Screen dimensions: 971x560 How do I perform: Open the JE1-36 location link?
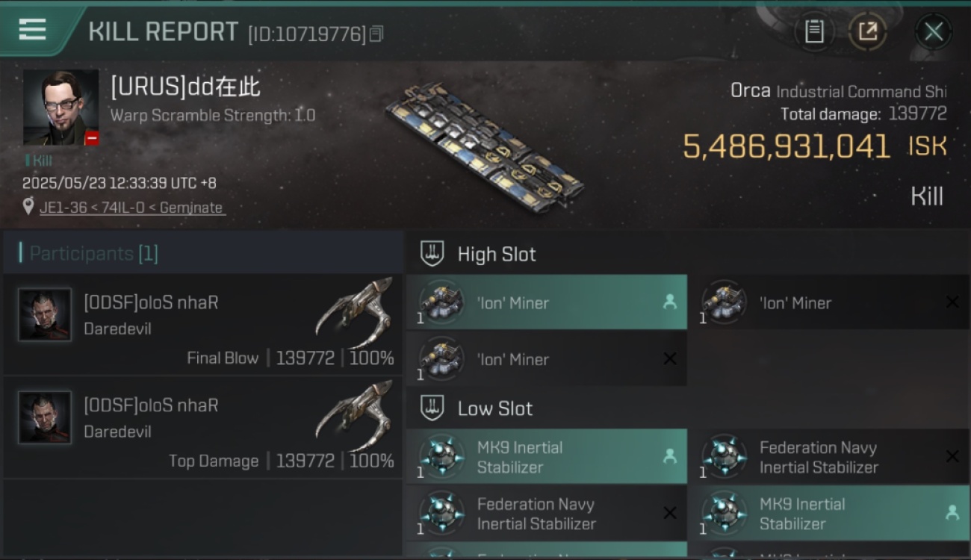pos(131,208)
